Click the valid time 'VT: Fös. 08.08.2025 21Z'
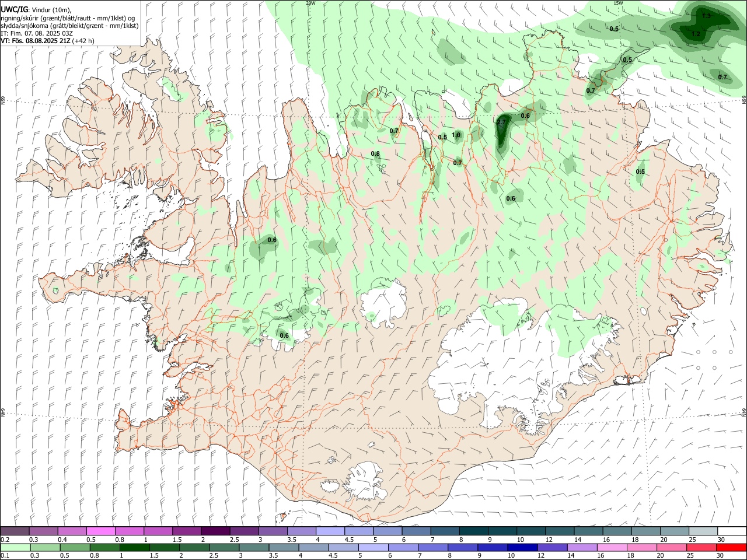The height and width of the screenshot is (560, 747). pos(36,41)
